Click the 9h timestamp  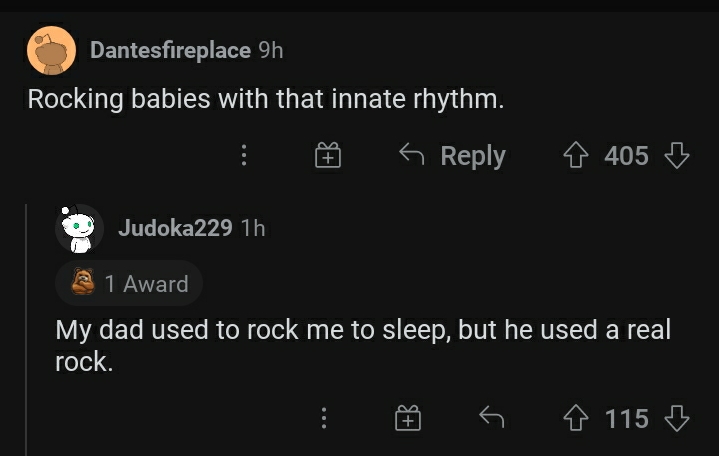(x=271, y=50)
